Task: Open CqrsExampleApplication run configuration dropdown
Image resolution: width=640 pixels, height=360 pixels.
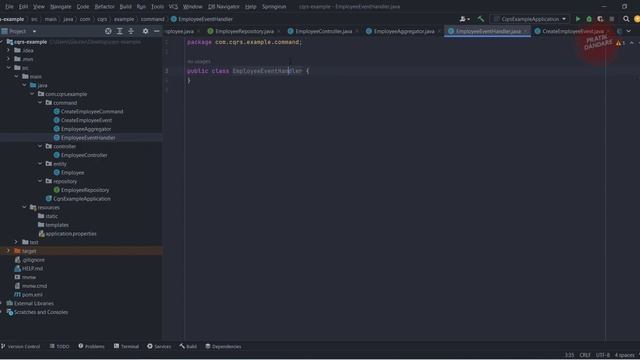Action: 530,19
